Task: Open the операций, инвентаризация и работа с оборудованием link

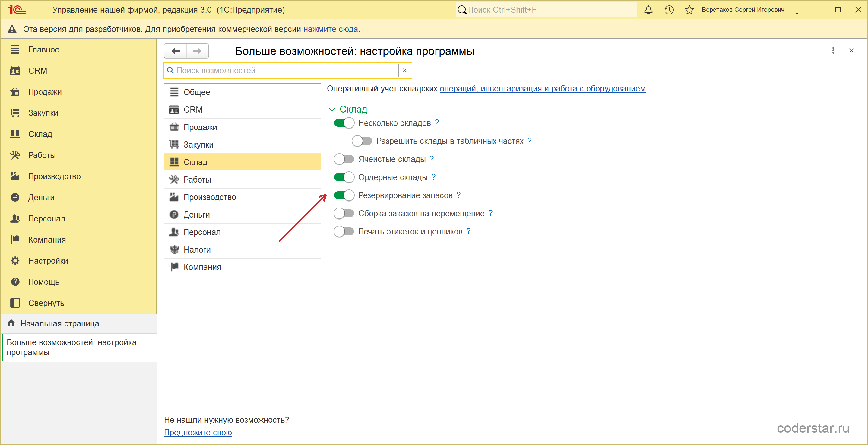Action: pos(543,89)
